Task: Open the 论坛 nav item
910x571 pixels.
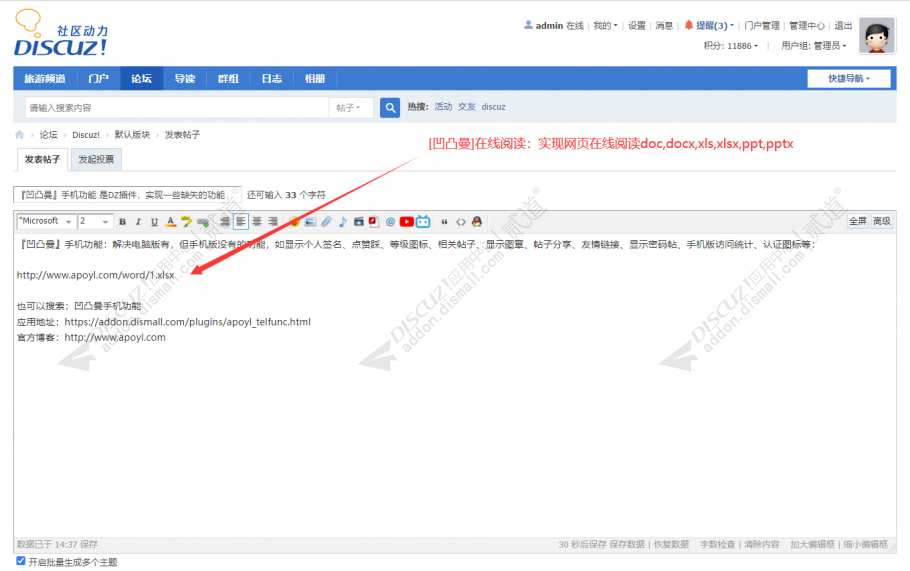Action: pos(142,78)
